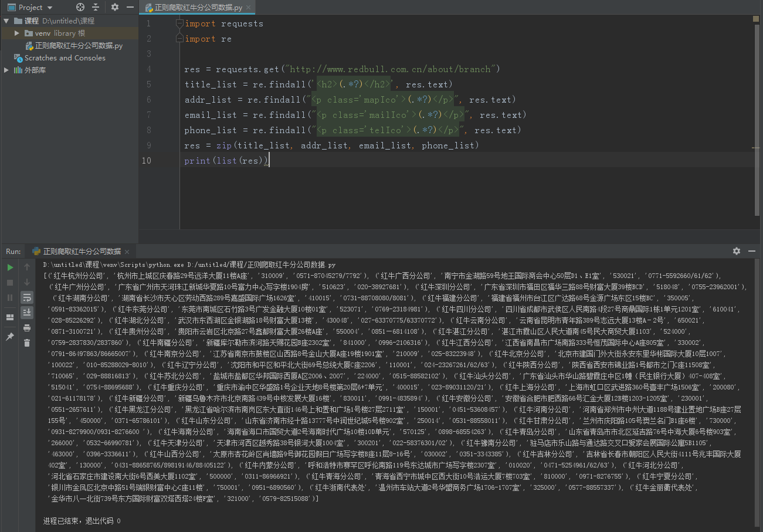
Task: Clear all console output with trash icon
Action: point(27,343)
